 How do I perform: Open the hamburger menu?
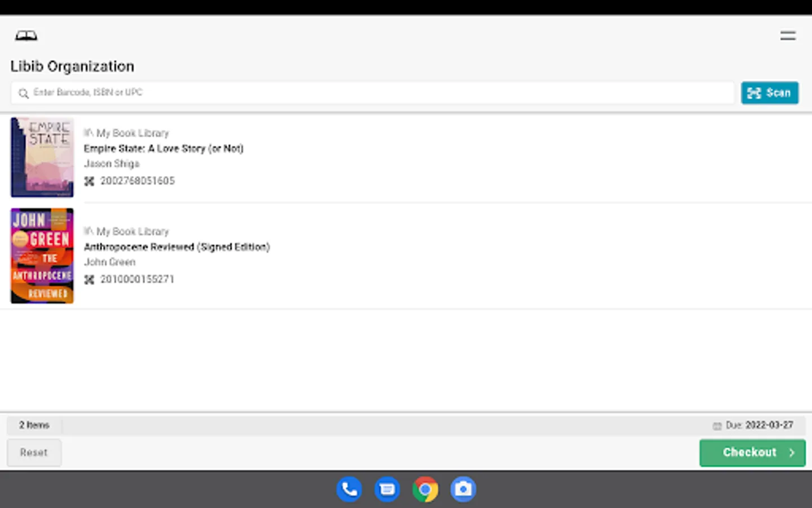(x=788, y=36)
